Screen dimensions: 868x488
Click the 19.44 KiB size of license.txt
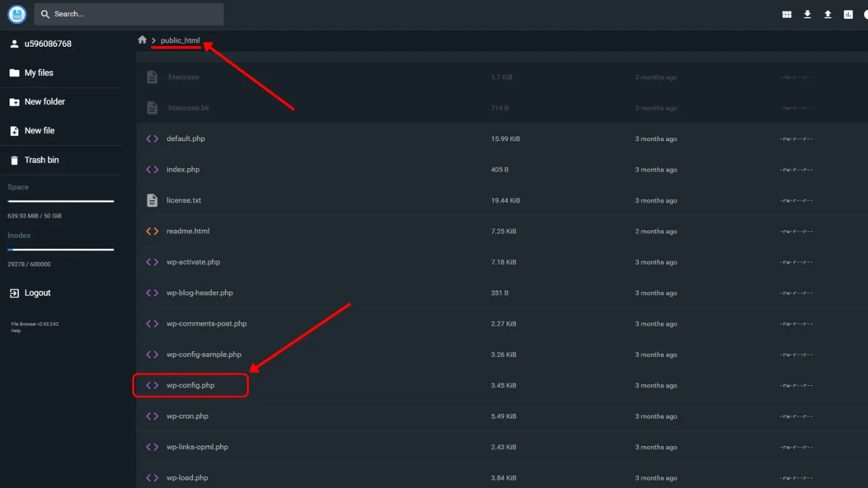506,201
